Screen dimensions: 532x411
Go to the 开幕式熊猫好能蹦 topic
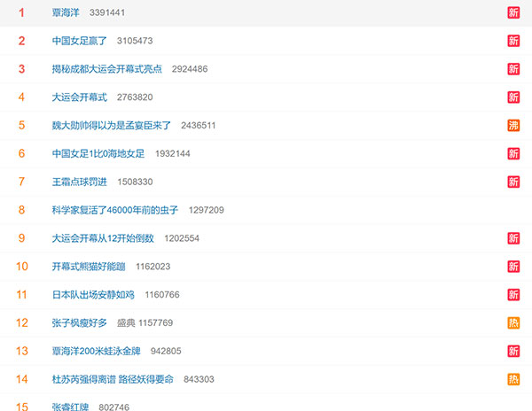(89, 267)
